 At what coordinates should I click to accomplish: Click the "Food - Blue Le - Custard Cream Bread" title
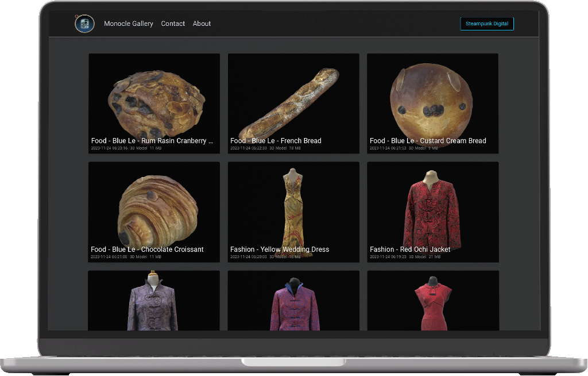point(428,141)
